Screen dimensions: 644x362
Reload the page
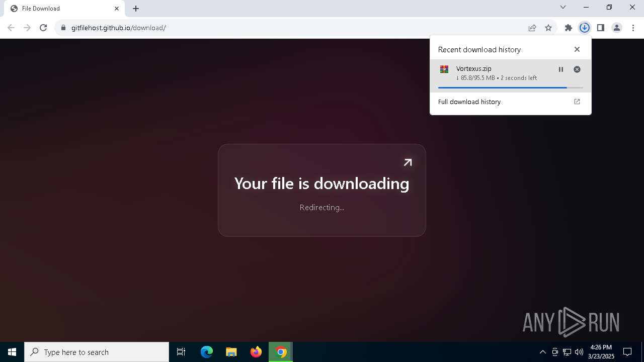(43, 28)
